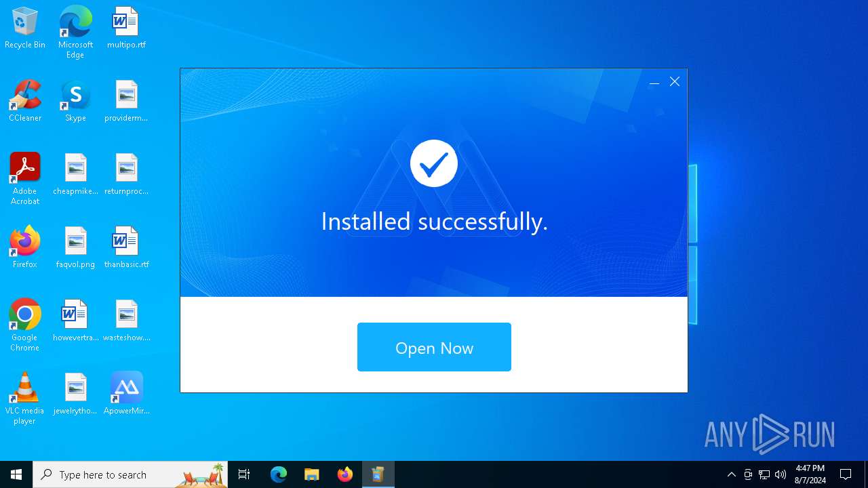Open the network tray icon
Image resolution: width=868 pixels, height=488 pixels.
click(764, 474)
